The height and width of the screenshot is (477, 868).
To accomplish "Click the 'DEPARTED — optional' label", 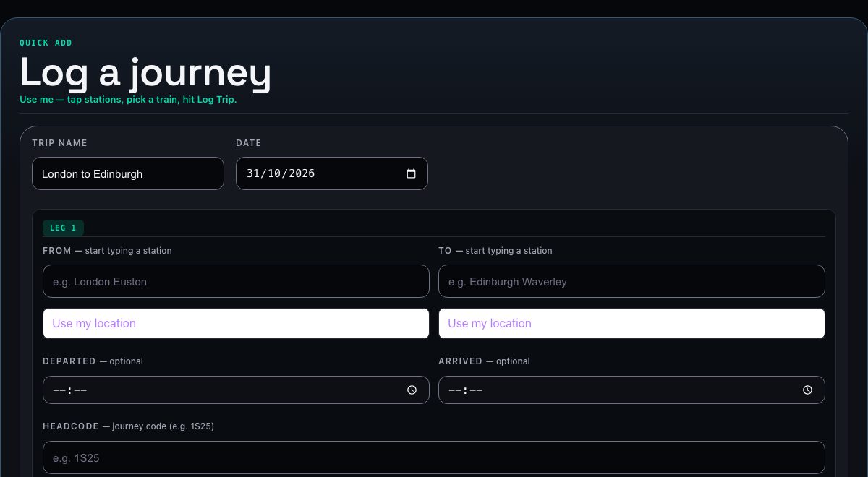I will pos(93,361).
